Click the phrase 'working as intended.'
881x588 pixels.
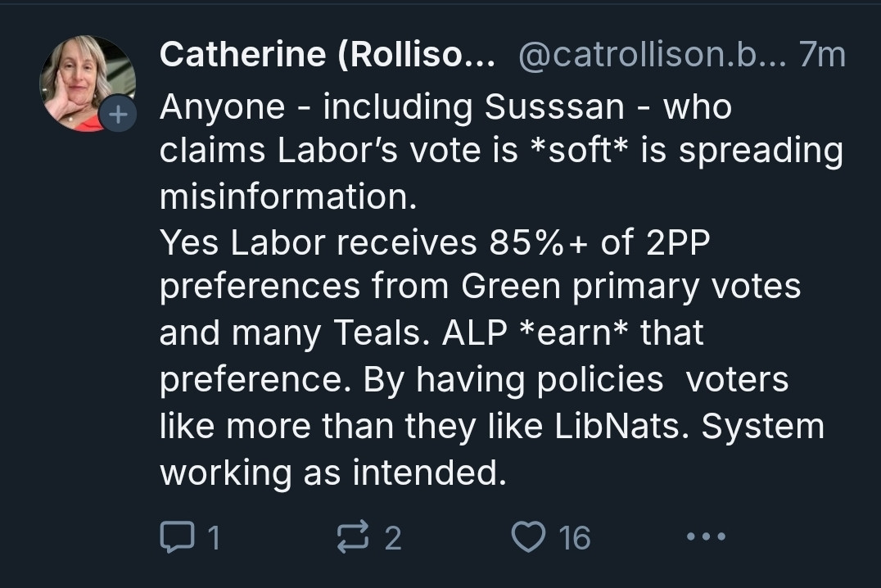point(333,473)
